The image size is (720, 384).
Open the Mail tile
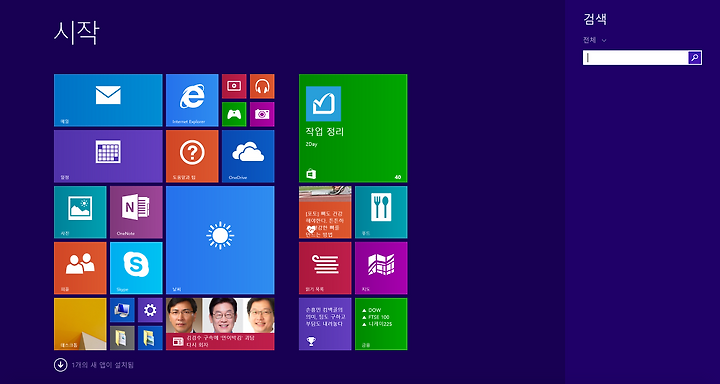pyautogui.click(x=108, y=100)
